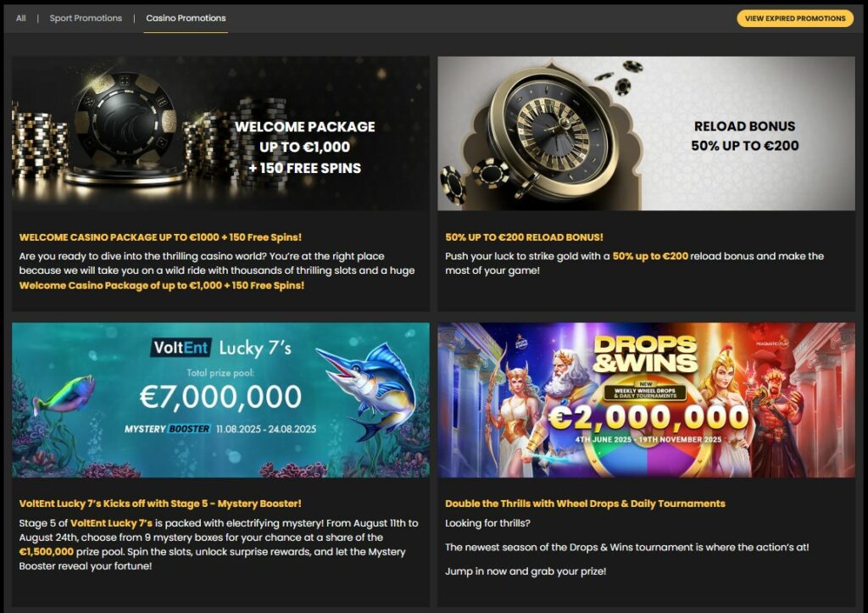Screen dimensions: 868x613
Task: Open the Drops & Wins banner
Action: 646,400
